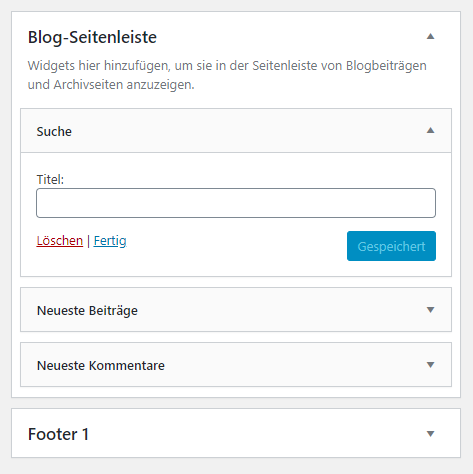Click the sidebar description text about Archivseiten
The image size is (473, 474).
click(x=227, y=75)
